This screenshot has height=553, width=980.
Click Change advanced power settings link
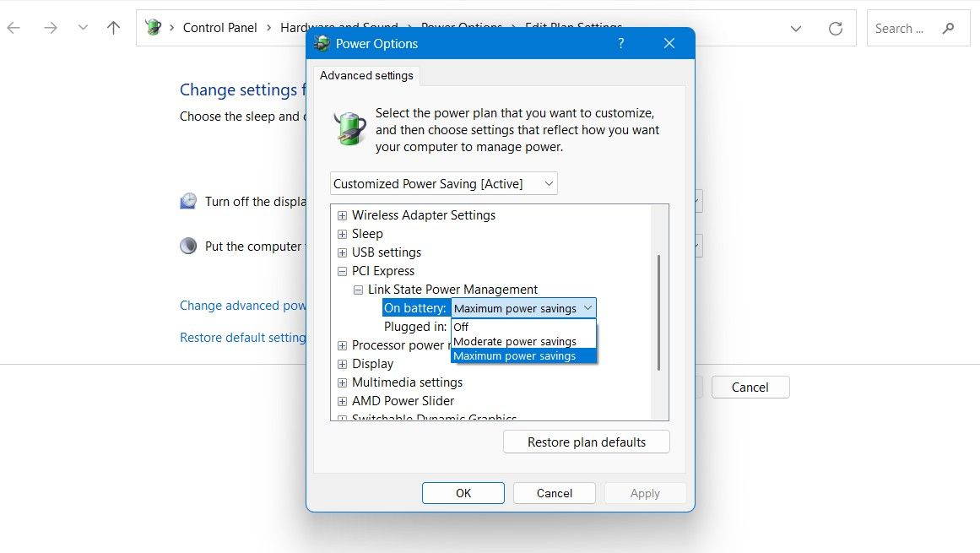[x=242, y=306]
